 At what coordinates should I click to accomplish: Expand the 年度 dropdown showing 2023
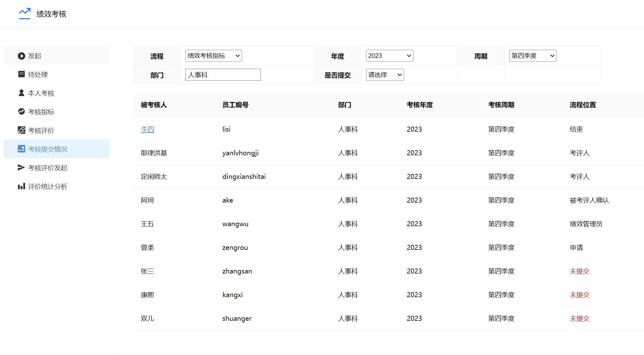click(389, 56)
